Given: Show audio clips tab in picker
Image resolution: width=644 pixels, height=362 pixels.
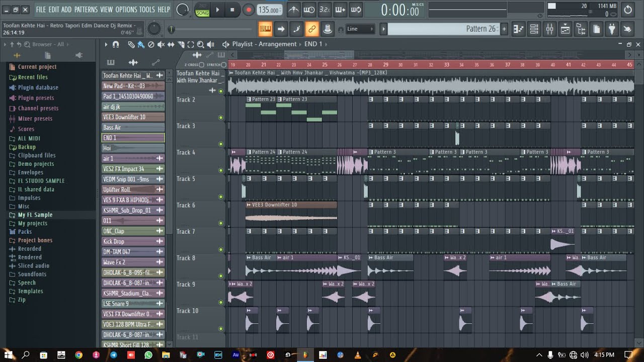Looking at the screenshot, I should pyautogui.click(x=133, y=62).
